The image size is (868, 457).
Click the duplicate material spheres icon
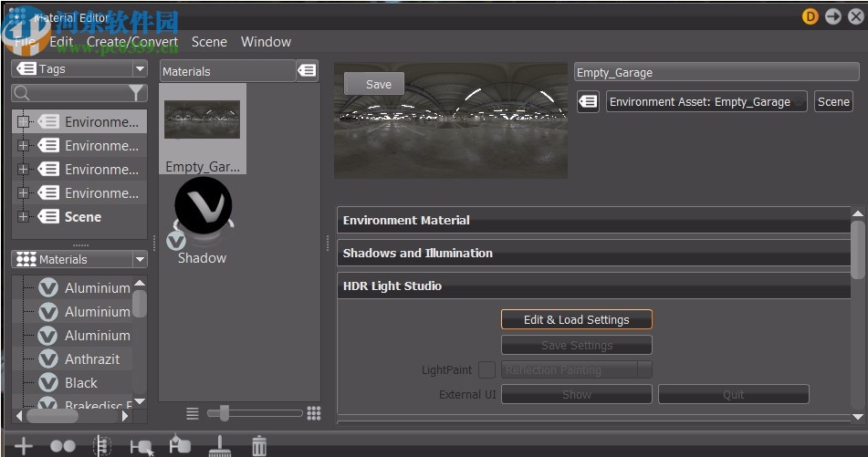point(63,446)
